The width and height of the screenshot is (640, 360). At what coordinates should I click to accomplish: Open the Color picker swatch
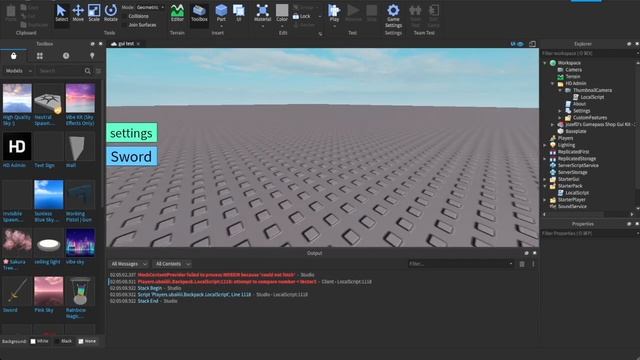click(x=282, y=13)
